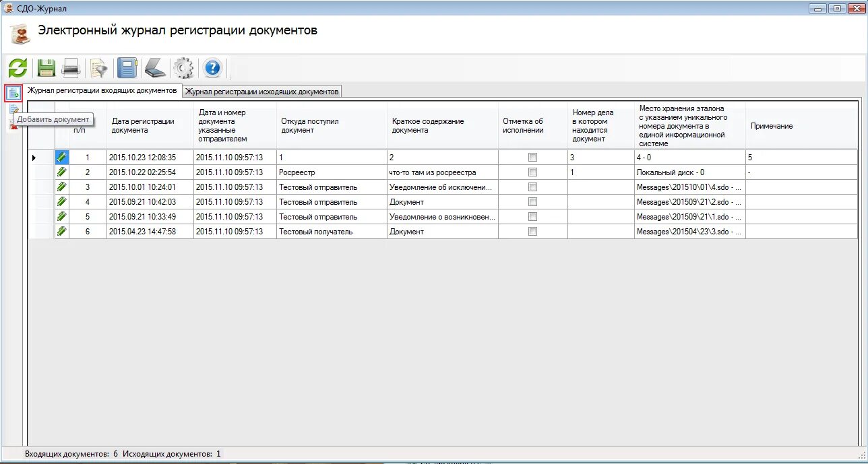Screen dimensions: 868x464
Task: Toggle execution checkbox for row 1
Action: (532, 157)
